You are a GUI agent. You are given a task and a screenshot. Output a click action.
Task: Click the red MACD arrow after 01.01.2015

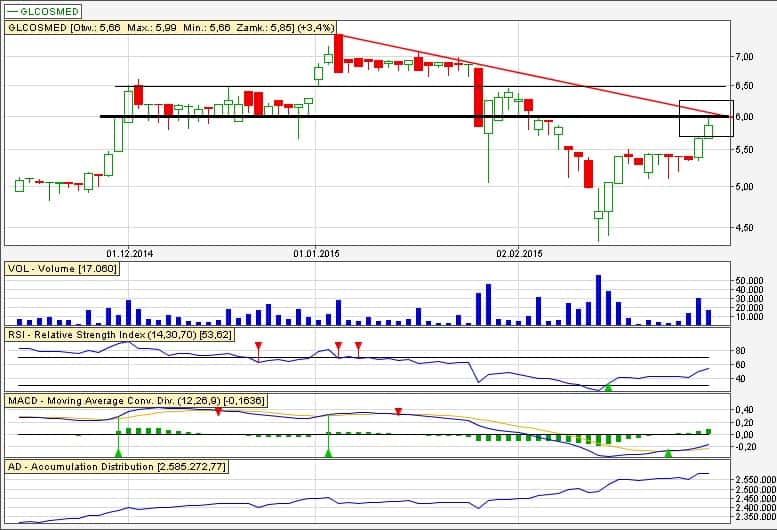(x=398, y=412)
